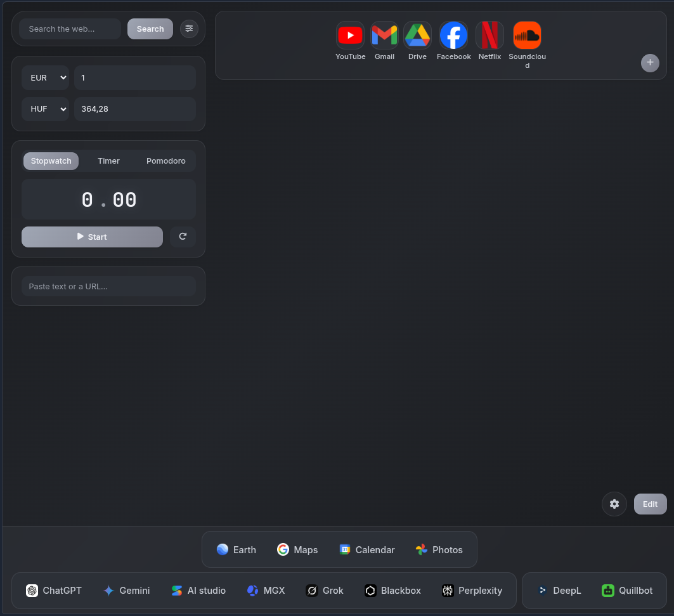Expand the HUF currency dropdown
The height and width of the screenshot is (616, 674).
45,109
